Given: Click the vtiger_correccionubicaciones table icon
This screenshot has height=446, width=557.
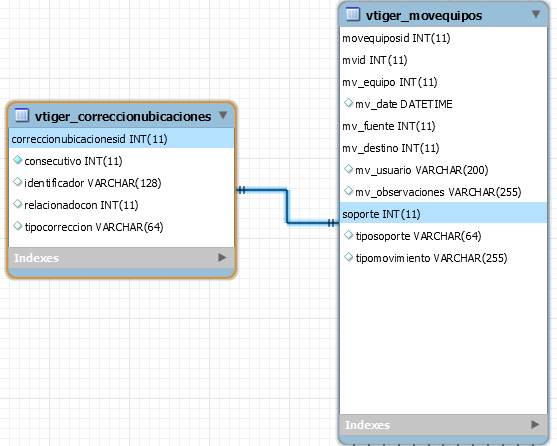Looking at the screenshot, I should (x=22, y=115).
